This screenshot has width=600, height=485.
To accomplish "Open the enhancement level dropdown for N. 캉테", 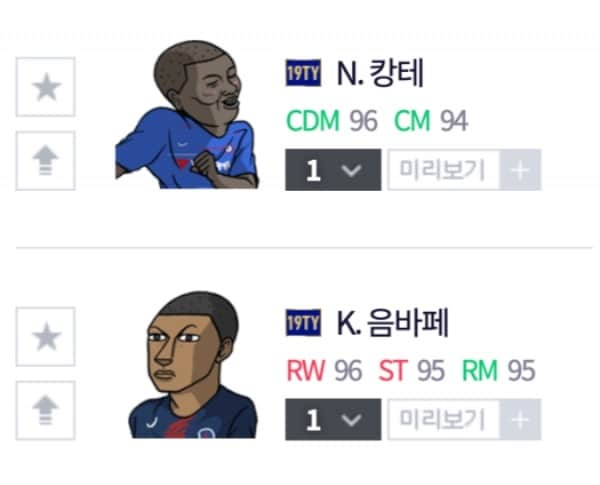I will (x=333, y=170).
